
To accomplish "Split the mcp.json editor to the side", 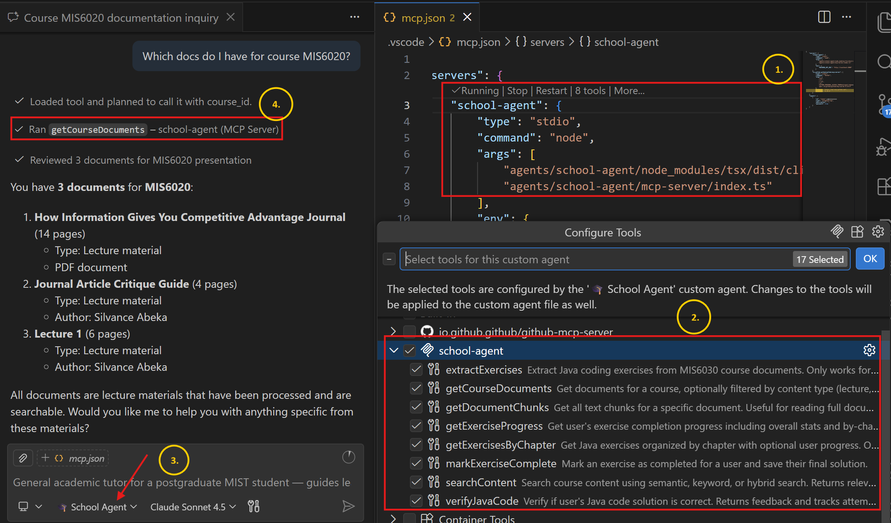I will [824, 17].
